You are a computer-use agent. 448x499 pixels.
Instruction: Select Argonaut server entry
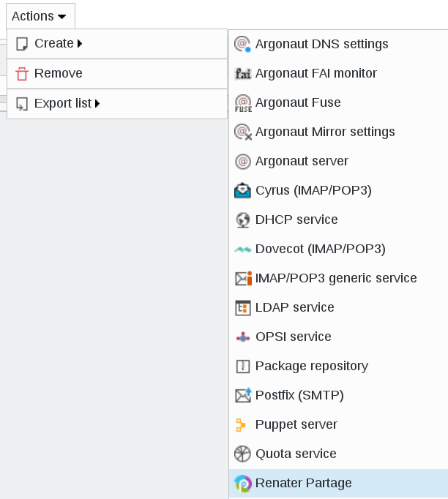coord(338,161)
